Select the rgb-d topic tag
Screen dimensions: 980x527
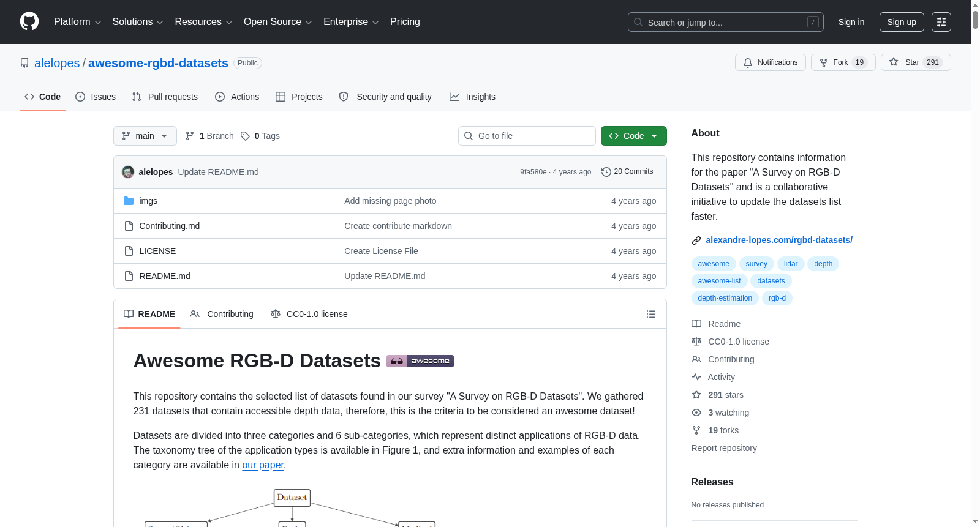pos(777,298)
